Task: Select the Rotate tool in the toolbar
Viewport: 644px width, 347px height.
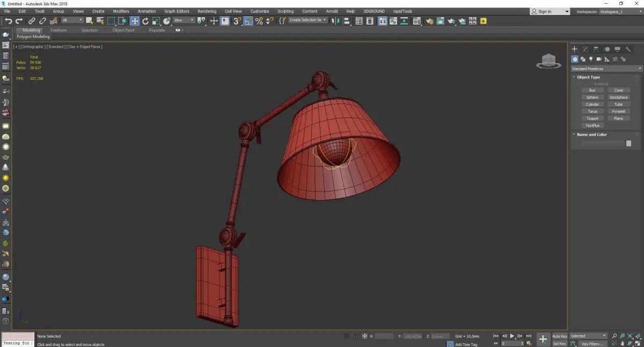Action: [x=145, y=21]
